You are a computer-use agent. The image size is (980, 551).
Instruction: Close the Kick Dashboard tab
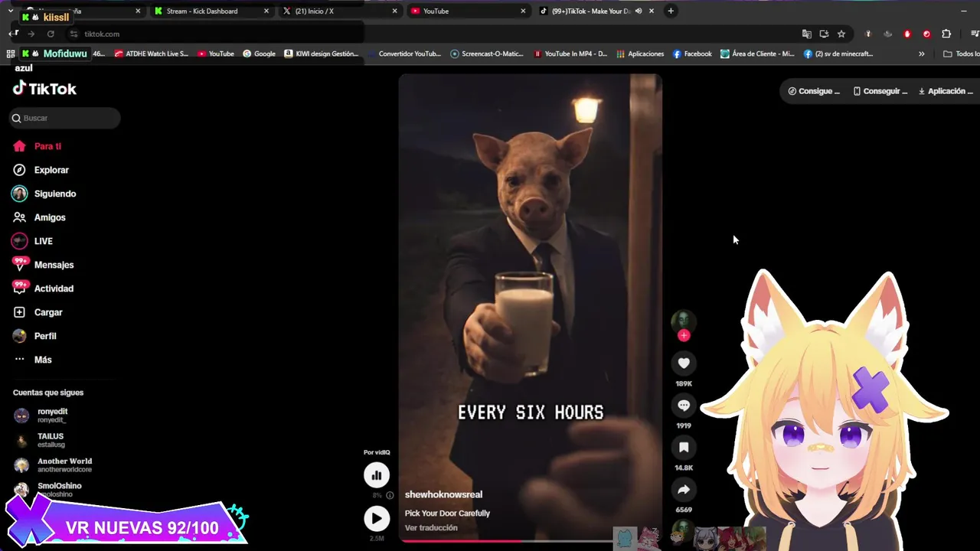tap(266, 11)
